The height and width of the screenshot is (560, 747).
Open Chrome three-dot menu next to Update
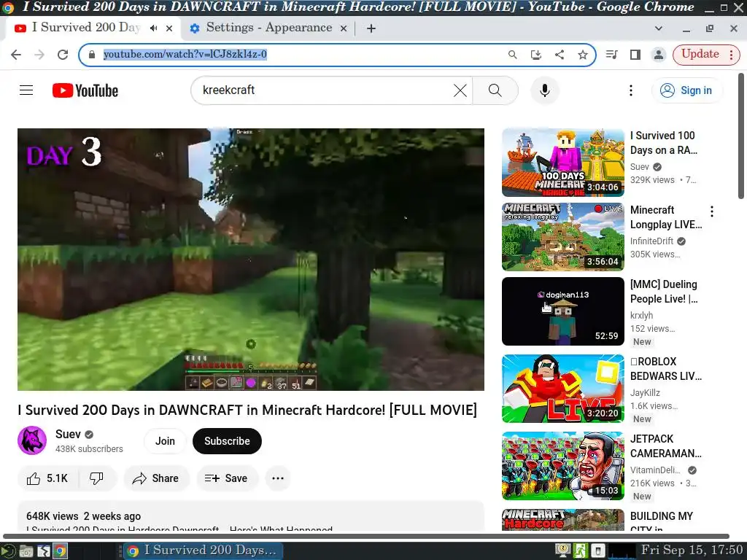[x=731, y=55]
